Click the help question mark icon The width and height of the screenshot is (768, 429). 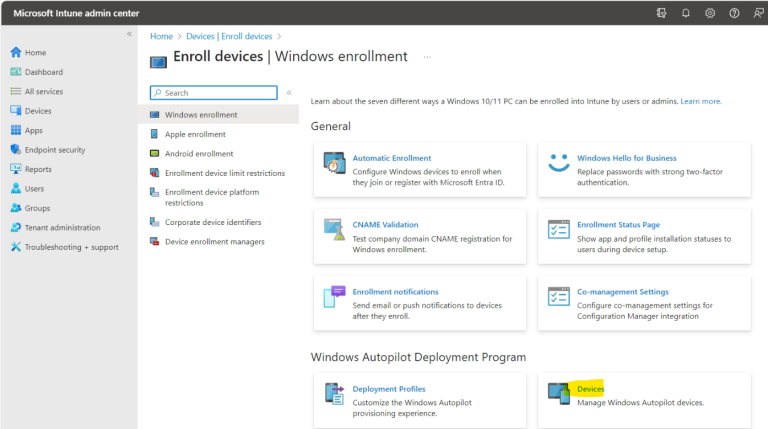point(734,13)
